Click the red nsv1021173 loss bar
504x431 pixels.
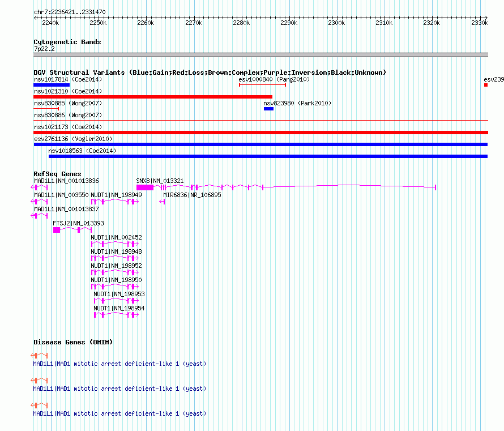[260, 133]
